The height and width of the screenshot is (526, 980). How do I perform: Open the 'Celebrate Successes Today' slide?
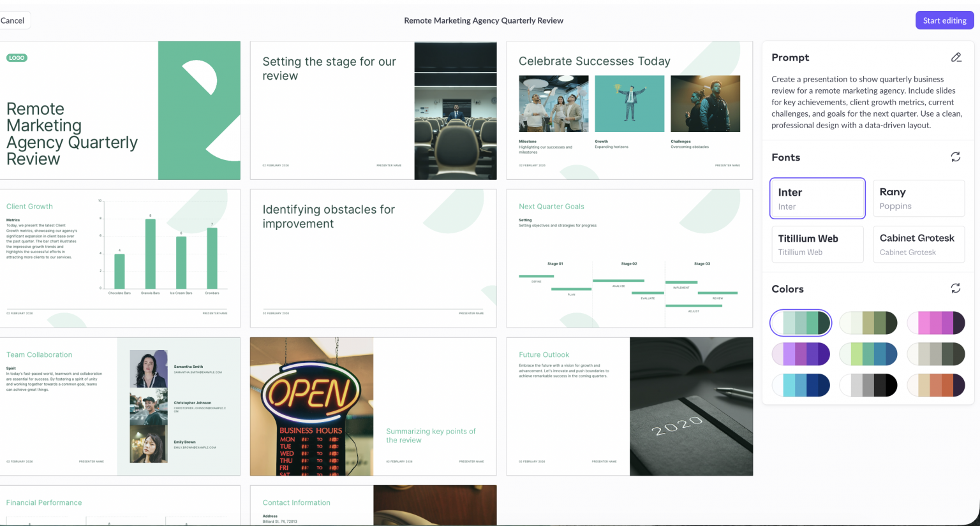(x=630, y=110)
